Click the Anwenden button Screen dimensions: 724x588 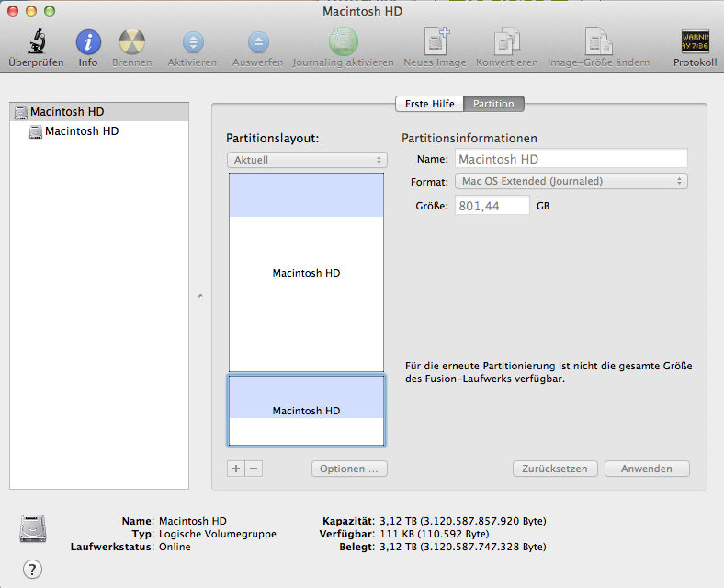[x=647, y=469]
